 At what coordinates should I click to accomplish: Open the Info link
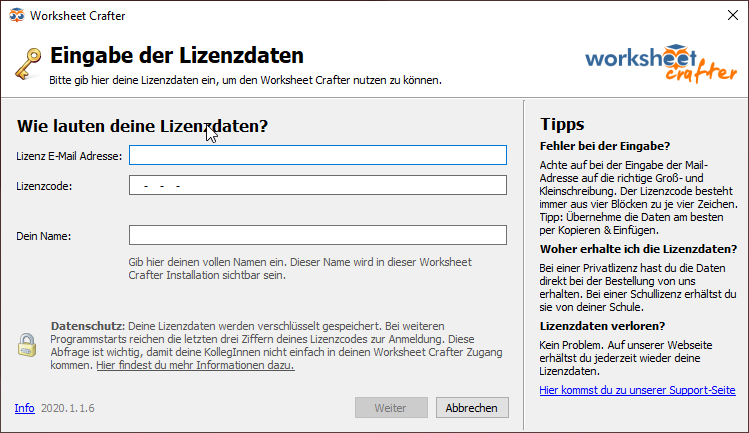(x=24, y=408)
